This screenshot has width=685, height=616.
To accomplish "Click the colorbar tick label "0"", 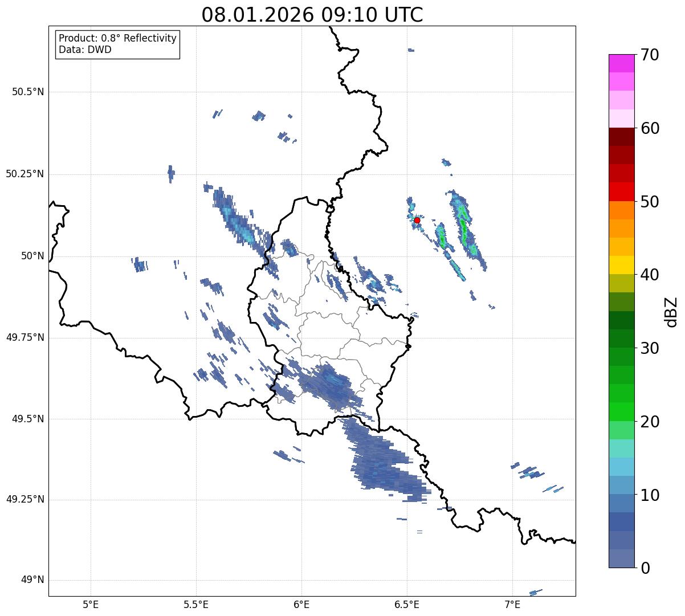I will click(x=645, y=568).
